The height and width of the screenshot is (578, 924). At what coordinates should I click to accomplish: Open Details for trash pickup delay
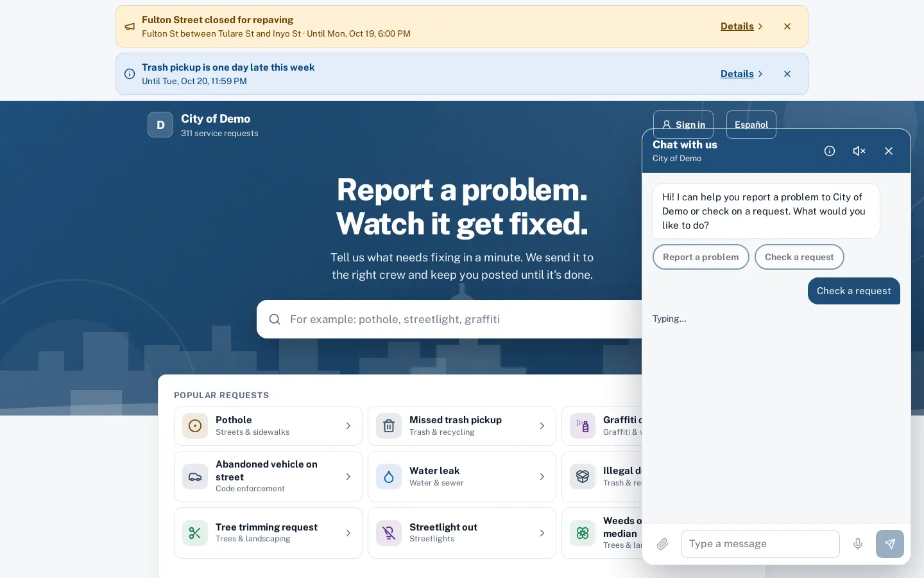742,74
